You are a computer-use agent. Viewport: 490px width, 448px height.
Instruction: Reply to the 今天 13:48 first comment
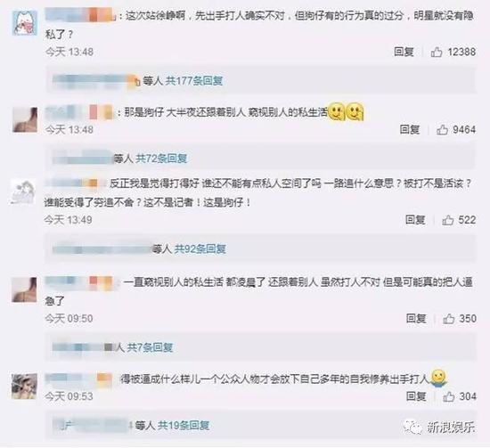[x=404, y=52]
